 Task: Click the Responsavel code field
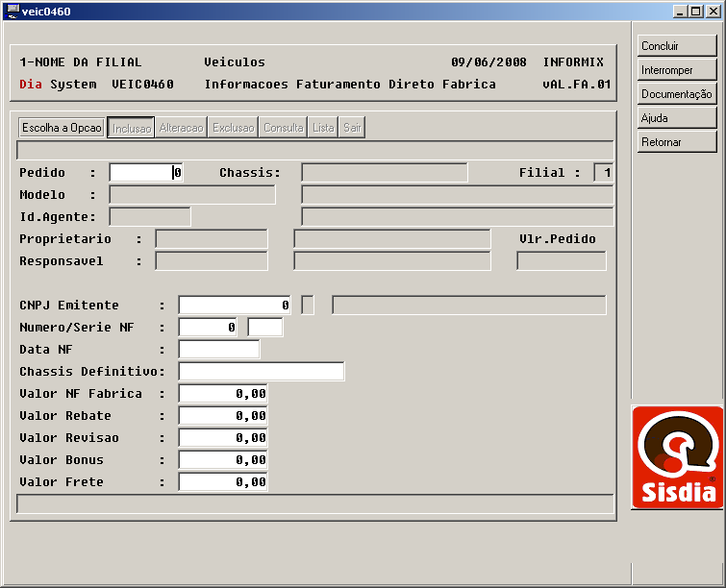tap(212, 261)
